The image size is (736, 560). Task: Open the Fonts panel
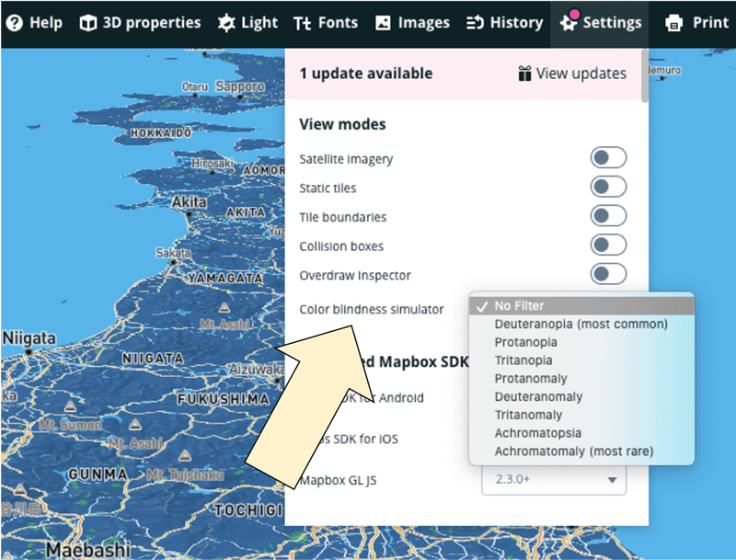(326, 23)
